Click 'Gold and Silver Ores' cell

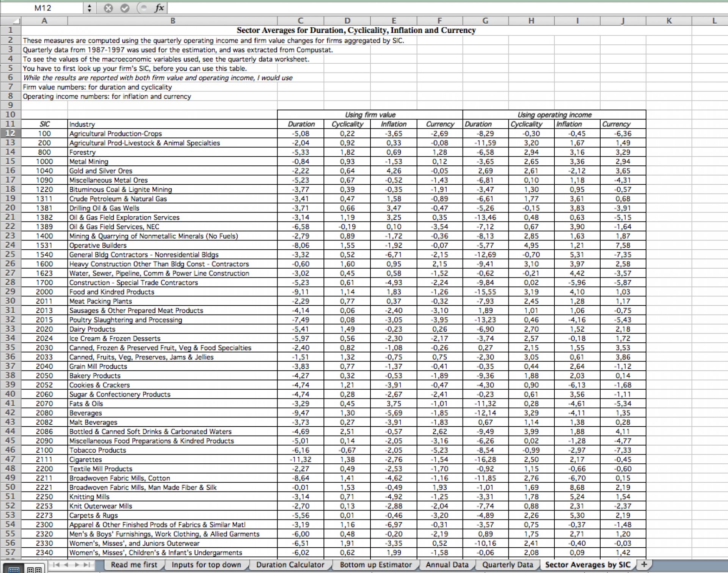click(x=173, y=171)
